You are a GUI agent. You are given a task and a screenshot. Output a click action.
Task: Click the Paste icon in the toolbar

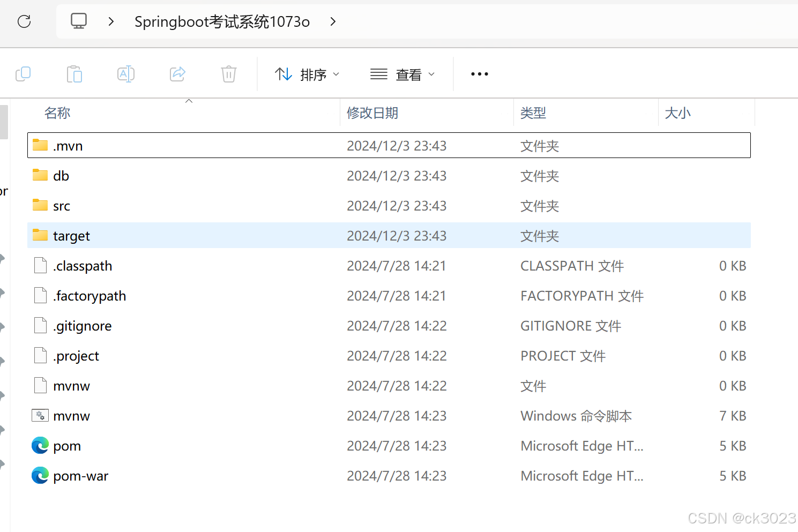coord(74,74)
